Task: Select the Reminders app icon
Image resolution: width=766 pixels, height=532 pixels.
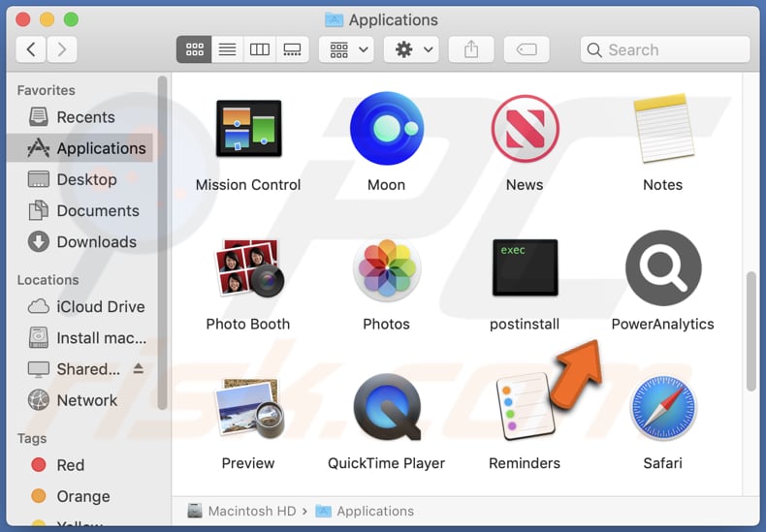Action: pos(526,407)
